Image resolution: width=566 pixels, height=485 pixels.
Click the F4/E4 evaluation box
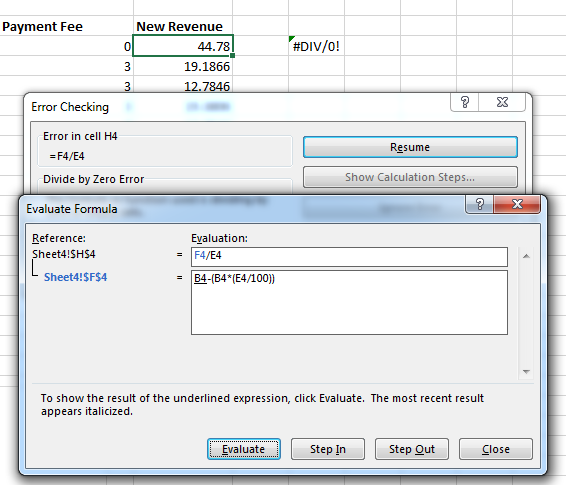[x=349, y=257]
